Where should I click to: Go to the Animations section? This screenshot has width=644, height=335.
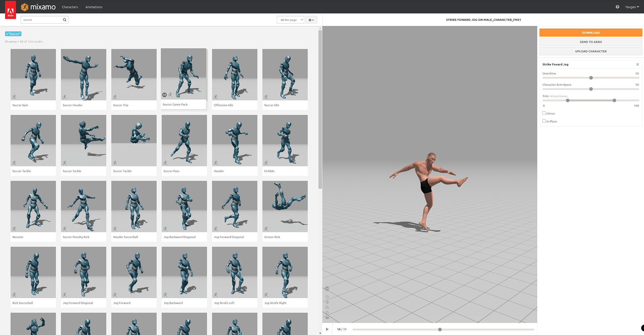pyautogui.click(x=94, y=7)
